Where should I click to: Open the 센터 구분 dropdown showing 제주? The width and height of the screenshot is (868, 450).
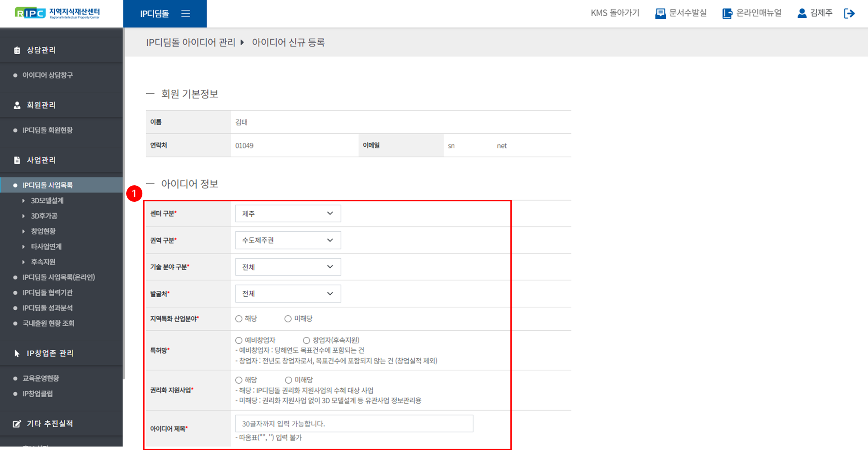click(288, 214)
